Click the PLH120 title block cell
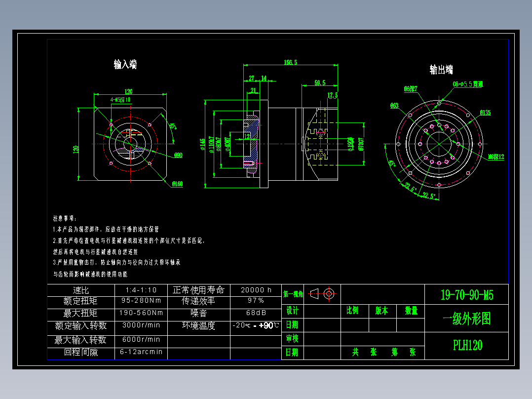The height and width of the screenshot is (399, 532). (467, 344)
